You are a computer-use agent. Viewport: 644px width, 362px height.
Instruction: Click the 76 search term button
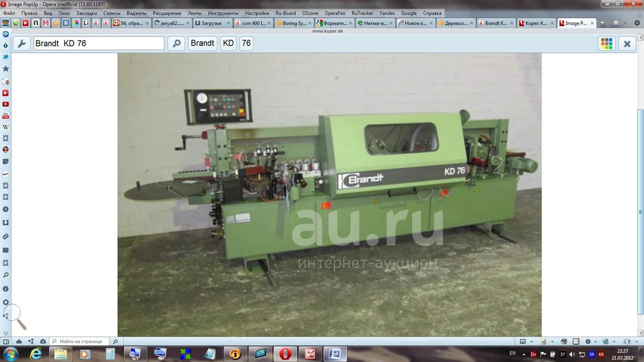tap(246, 43)
